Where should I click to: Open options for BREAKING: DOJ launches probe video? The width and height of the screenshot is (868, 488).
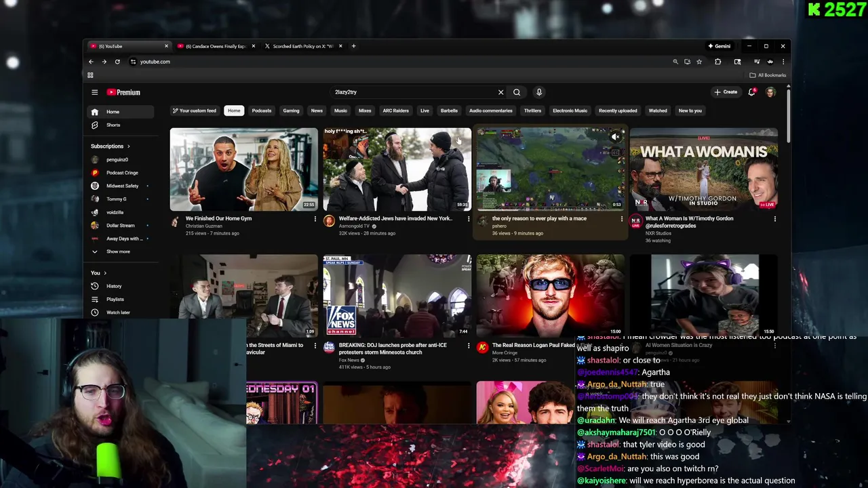[468, 346]
